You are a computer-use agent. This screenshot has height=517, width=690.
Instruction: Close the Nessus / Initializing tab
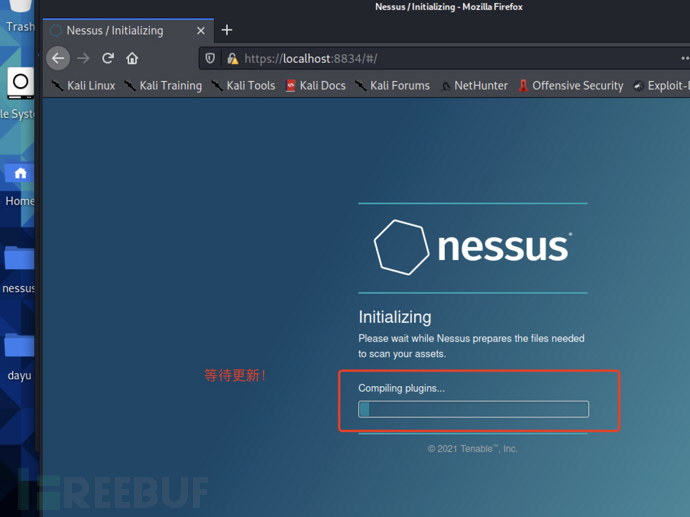pos(201,30)
